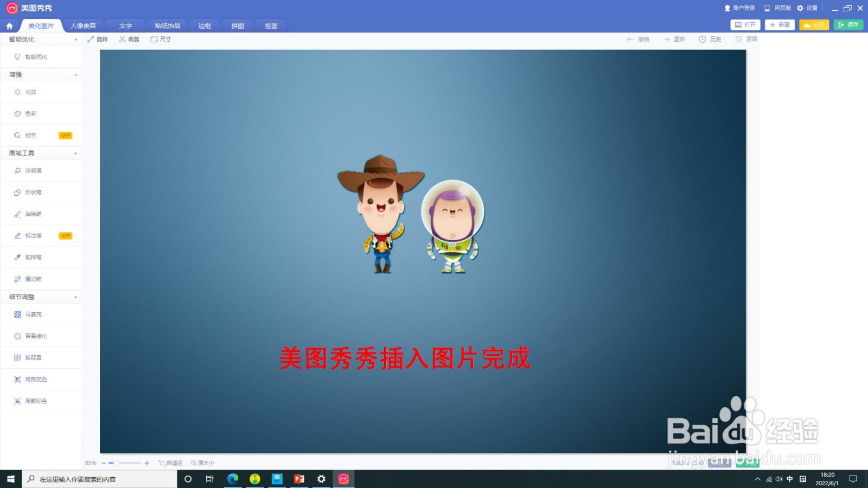Open the Windows Start menu
868x488 pixels.
click(10, 479)
